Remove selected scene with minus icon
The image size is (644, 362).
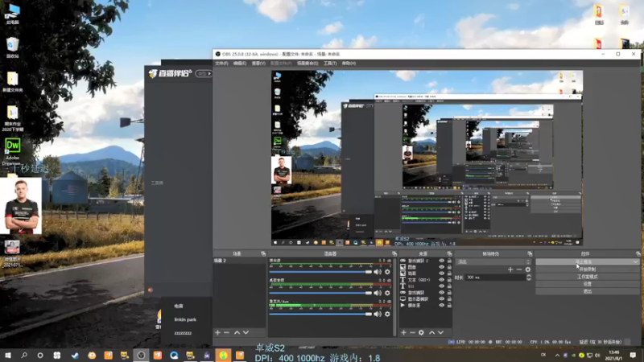pyautogui.click(x=226, y=332)
